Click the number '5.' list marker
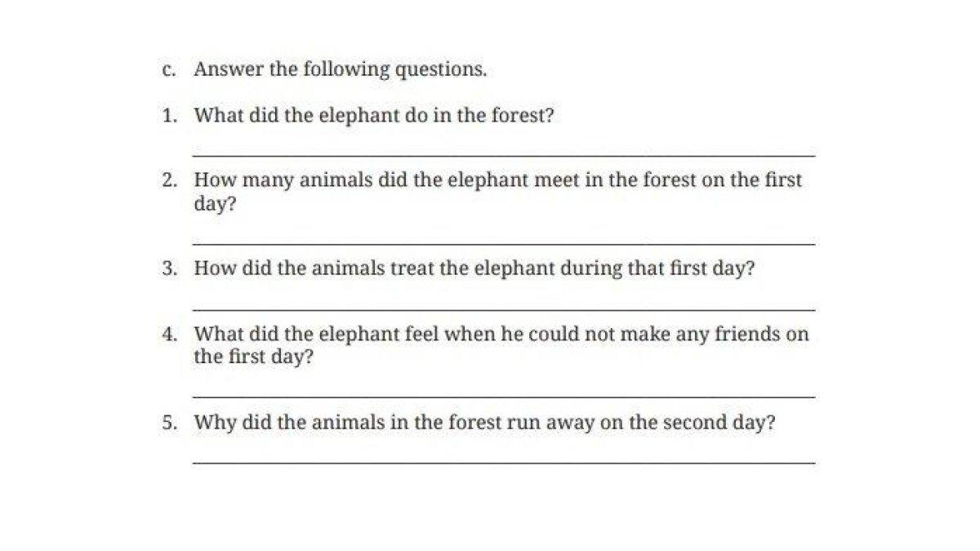The height and width of the screenshot is (551, 980). tap(169, 424)
